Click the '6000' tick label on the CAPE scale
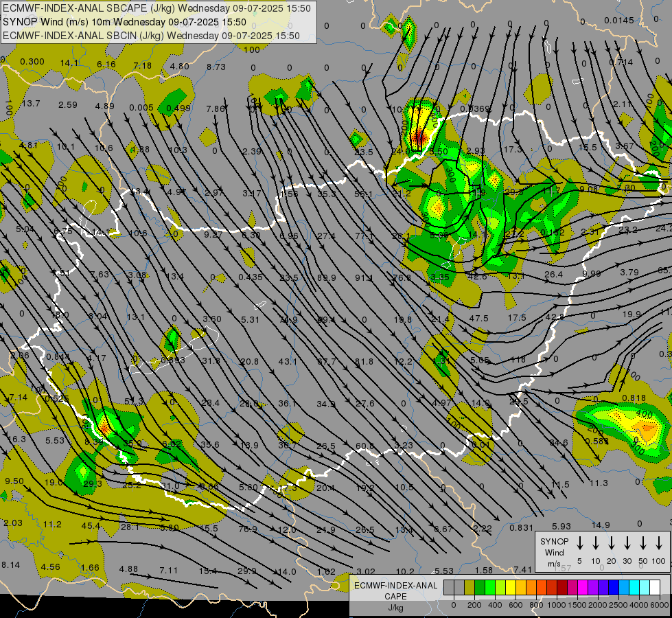 [660, 605]
